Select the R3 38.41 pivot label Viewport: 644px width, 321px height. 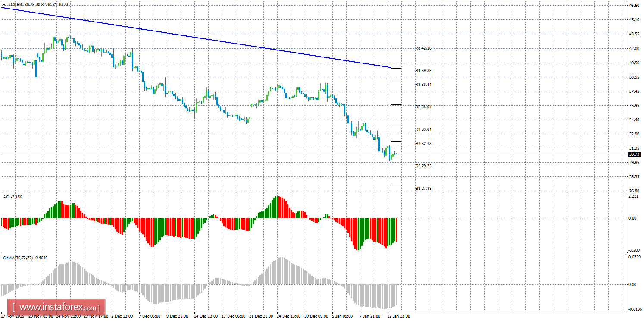pos(423,85)
